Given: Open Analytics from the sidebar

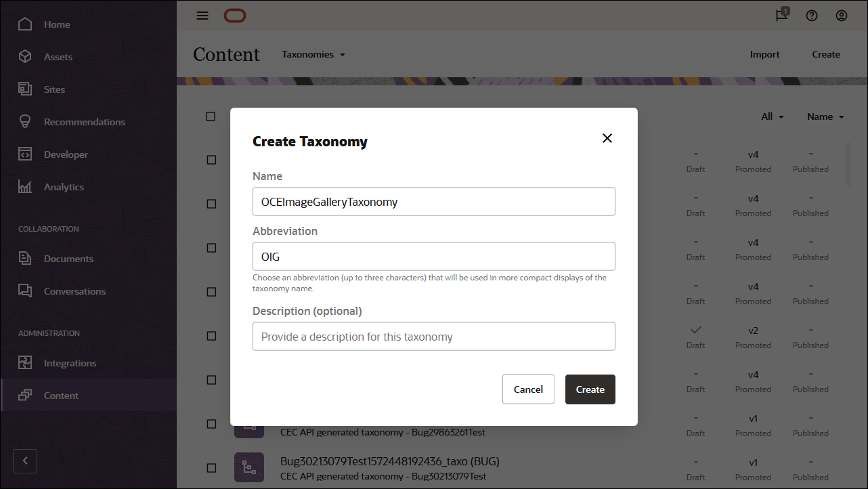Looking at the screenshot, I should coord(63,186).
